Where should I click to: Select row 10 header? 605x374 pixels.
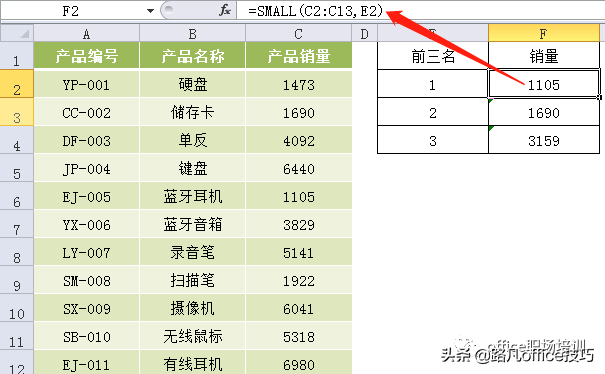(x=17, y=308)
